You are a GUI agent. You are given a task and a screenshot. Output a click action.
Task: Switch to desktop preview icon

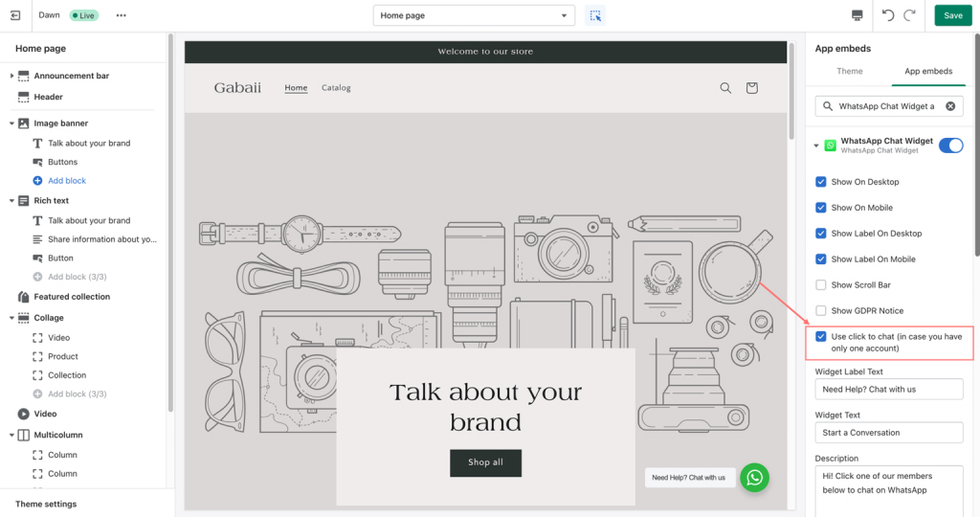[x=857, y=15]
